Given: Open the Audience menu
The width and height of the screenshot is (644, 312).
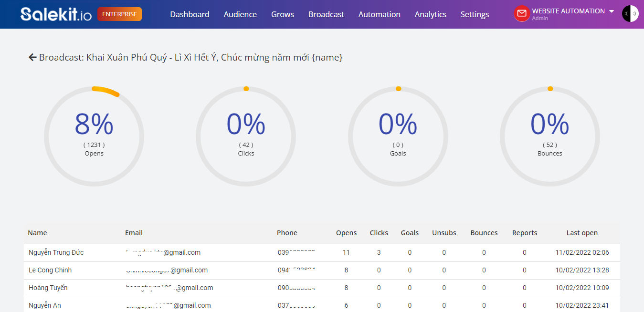Looking at the screenshot, I should [x=240, y=14].
